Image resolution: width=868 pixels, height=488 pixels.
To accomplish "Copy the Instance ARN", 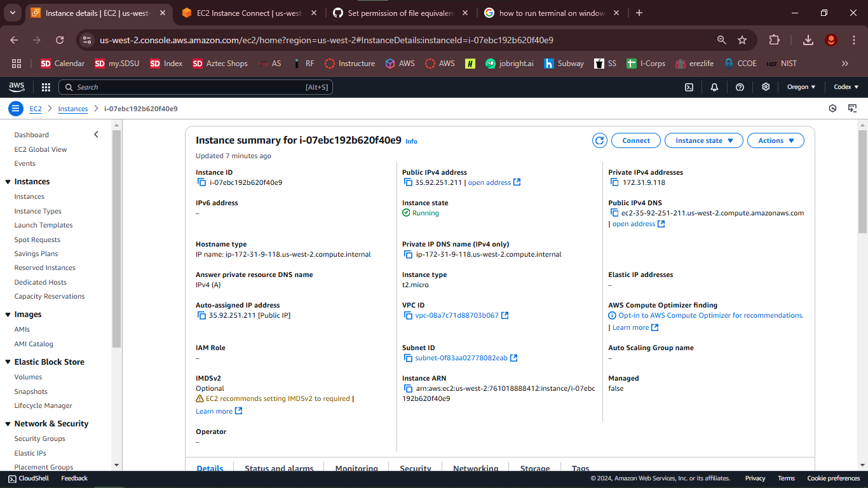I will (409, 388).
